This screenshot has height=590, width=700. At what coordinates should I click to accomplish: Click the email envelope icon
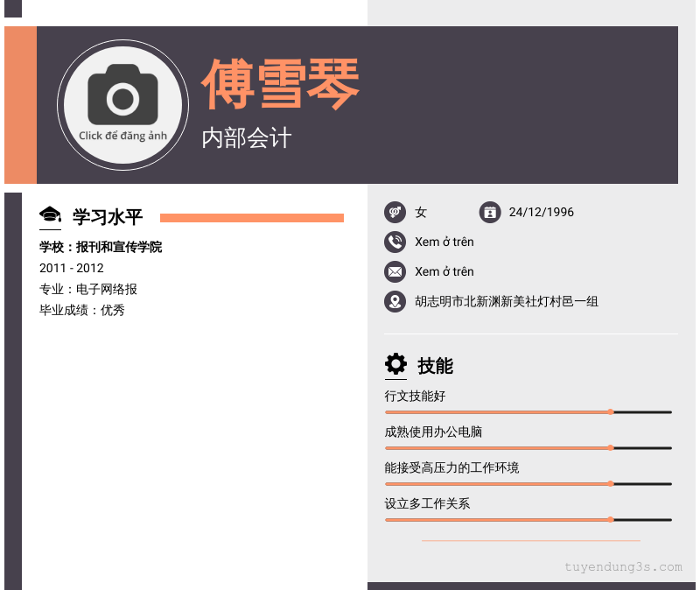[395, 271]
